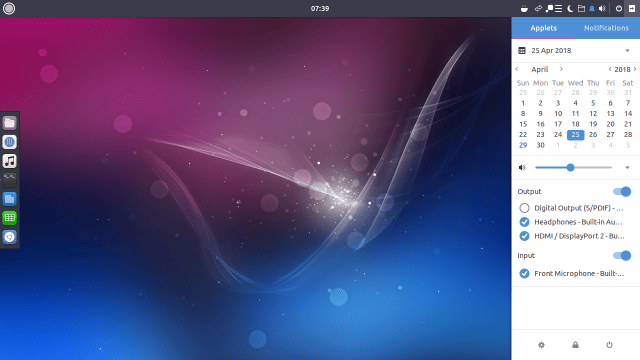Open settings via gear icon in Raven
The height and width of the screenshot is (360, 640).
(x=541, y=345)
